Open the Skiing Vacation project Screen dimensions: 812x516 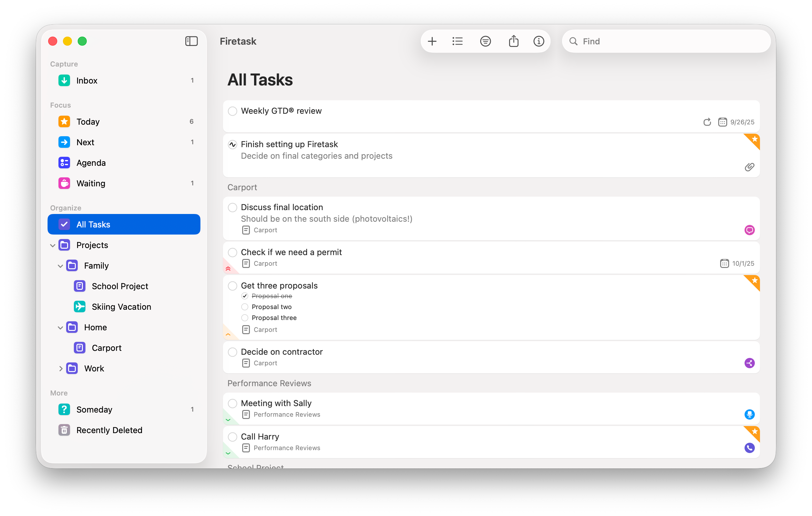pyautogui.click(x=121, y=307)
